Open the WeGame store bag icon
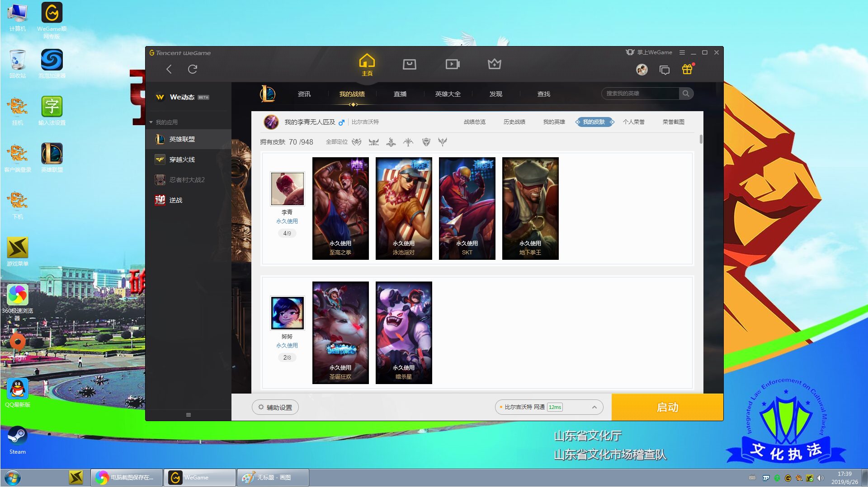The width and height of the screenshot is (868, 488). click(x=409, y=64)
